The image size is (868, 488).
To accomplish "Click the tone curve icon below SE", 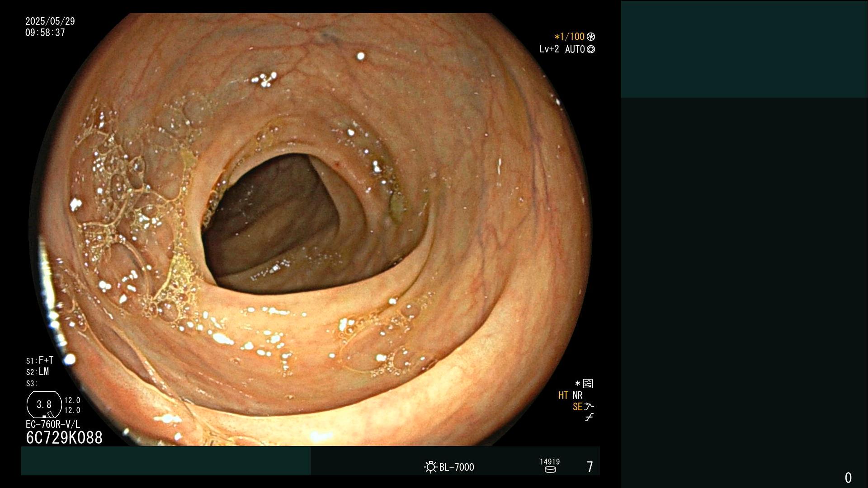I will [x=589, y=418].
